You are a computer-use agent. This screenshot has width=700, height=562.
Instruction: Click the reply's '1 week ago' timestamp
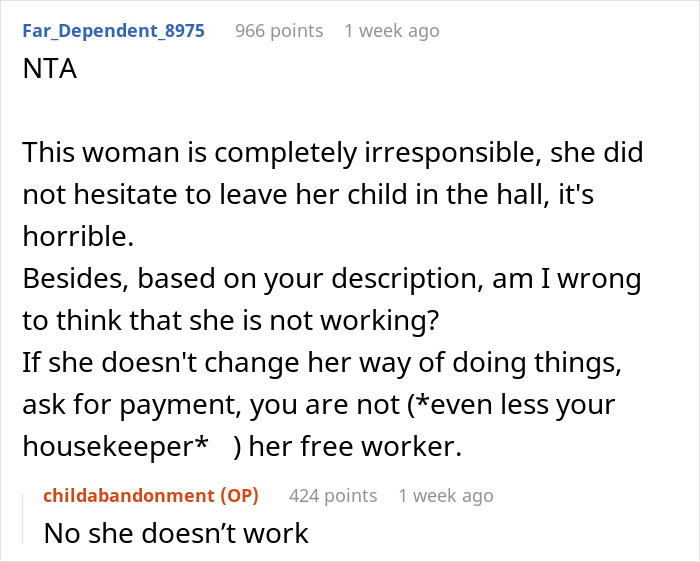point(445,495)
